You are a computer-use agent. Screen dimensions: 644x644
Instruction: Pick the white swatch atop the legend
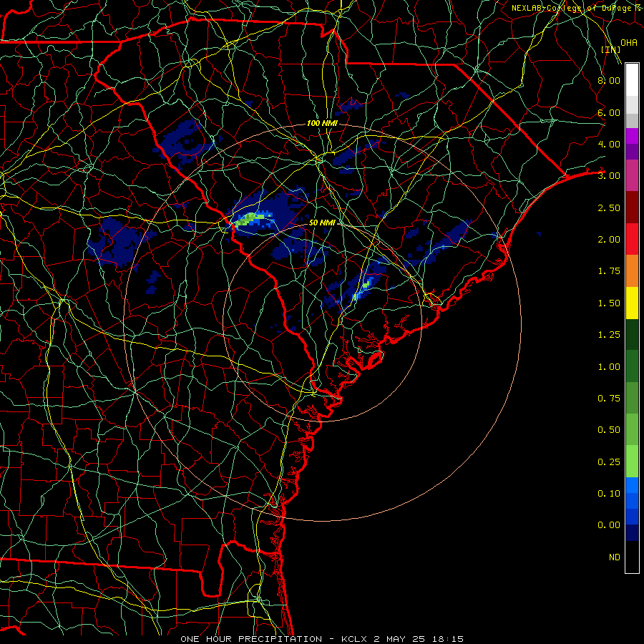click(632, 80)
